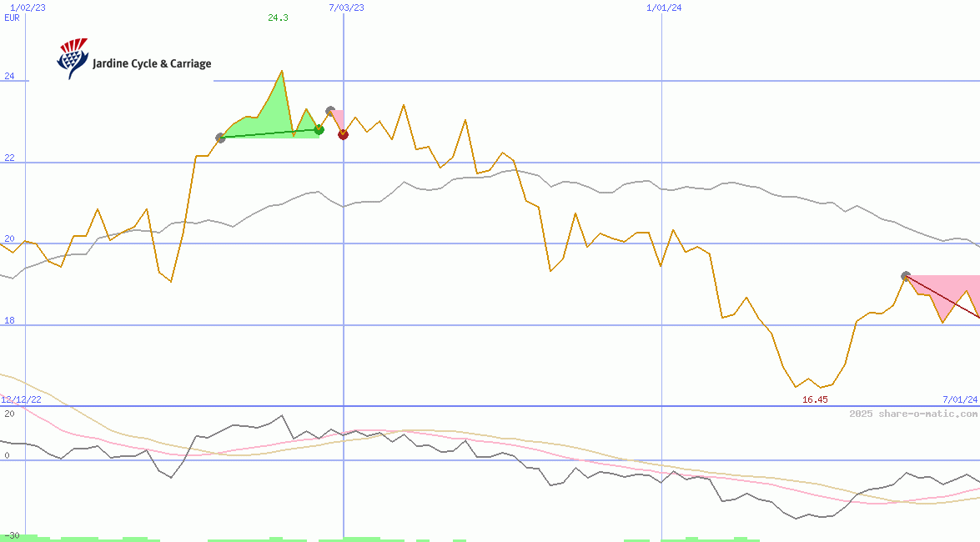Click the Jardine Cycle & Carriage logo emblem
This screenshot has height=542, width=980.
pos(72,58)
